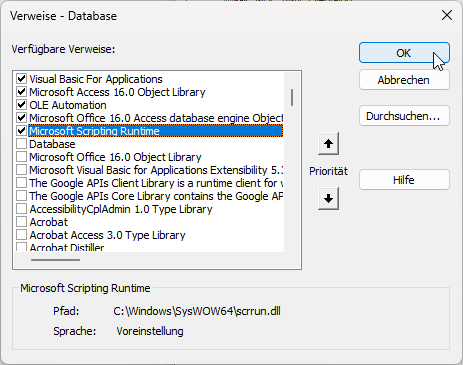
Task: Click the Hilfe button
Action: [x=404, y=180]
